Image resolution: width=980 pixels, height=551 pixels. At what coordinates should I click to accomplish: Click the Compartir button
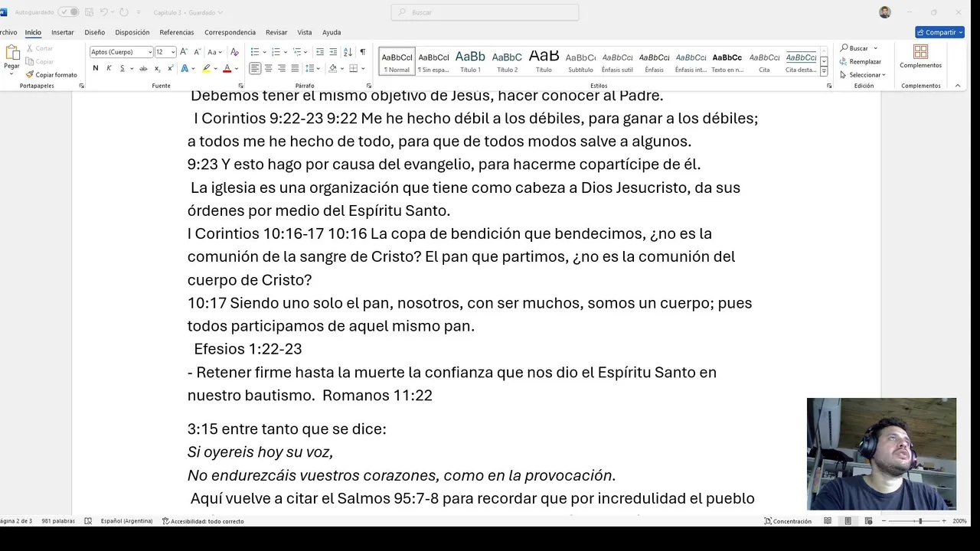tap(939, 32)
